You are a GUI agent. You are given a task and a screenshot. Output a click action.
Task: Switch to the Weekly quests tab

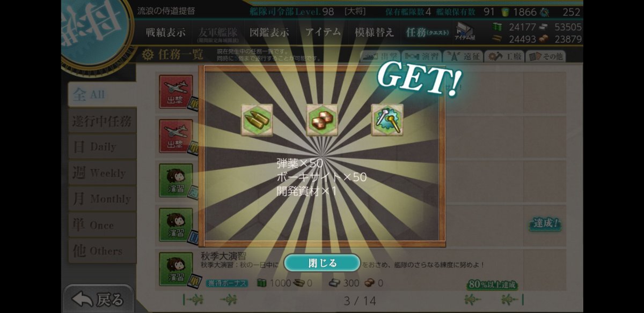tap(101, 173)
